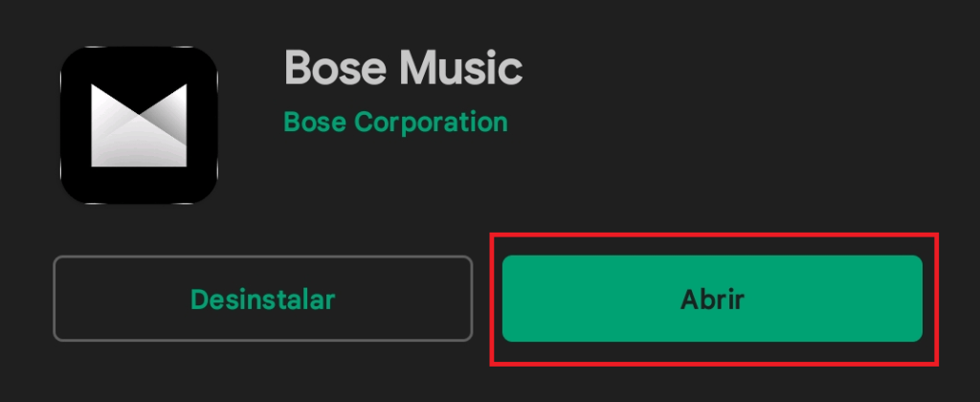Choose Abrir to open the app

pos(712,299)
